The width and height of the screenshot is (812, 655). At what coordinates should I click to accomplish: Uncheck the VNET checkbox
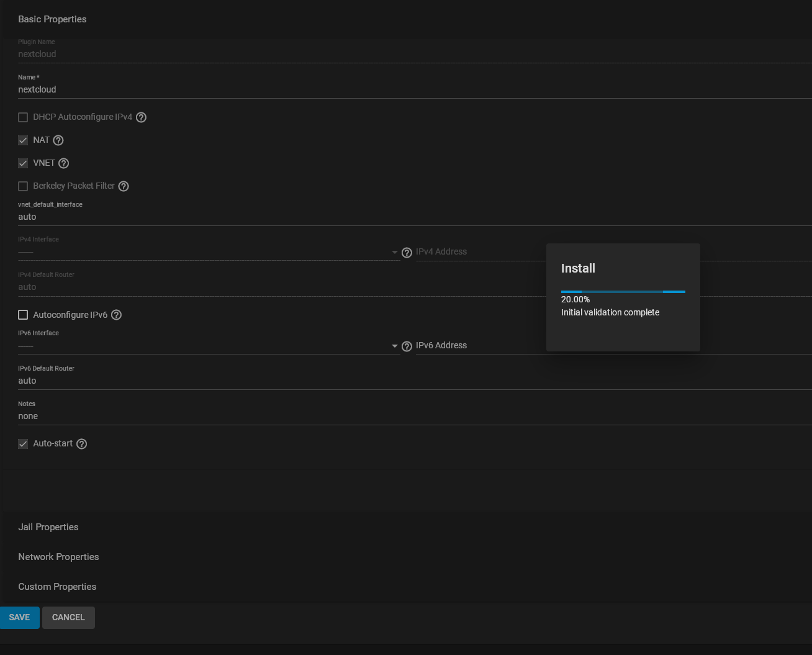click(x=23, y=163)
